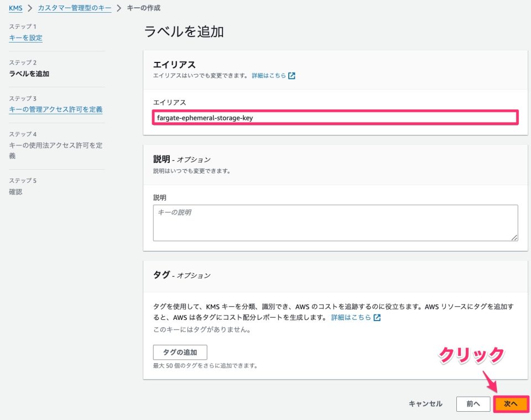The width and height of the screenshot is (531, 420).
Task: Open the 詳細はこちら link in the エイリアス section
Action: click(270, 75)
